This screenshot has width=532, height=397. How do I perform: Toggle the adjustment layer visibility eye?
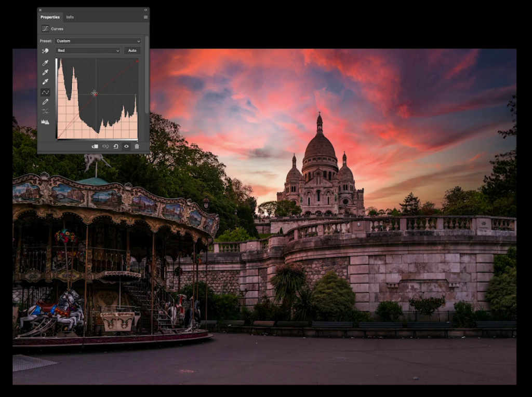tap(126, 146)
